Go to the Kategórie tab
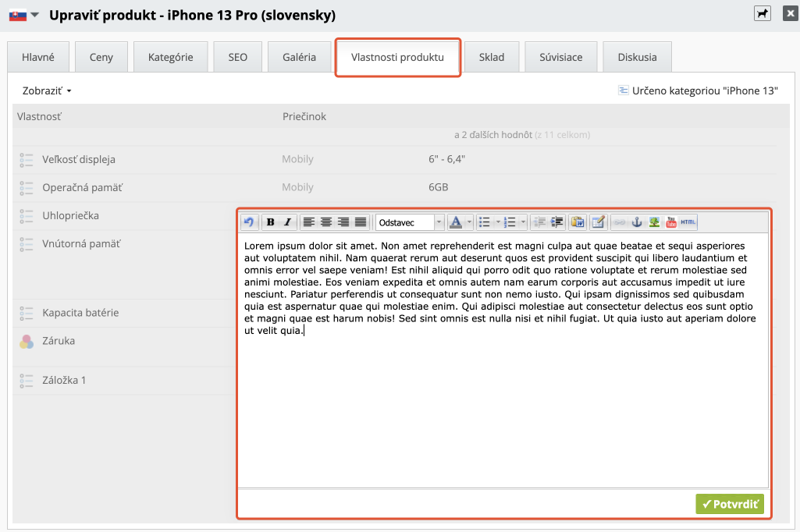The width and height of the screenshot is (800, 532). point(170,57)
